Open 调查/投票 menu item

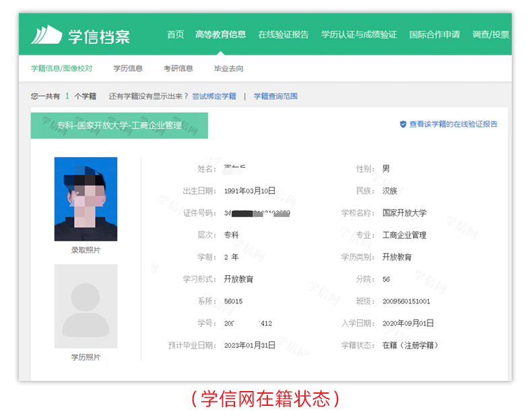tap(491, 34)
